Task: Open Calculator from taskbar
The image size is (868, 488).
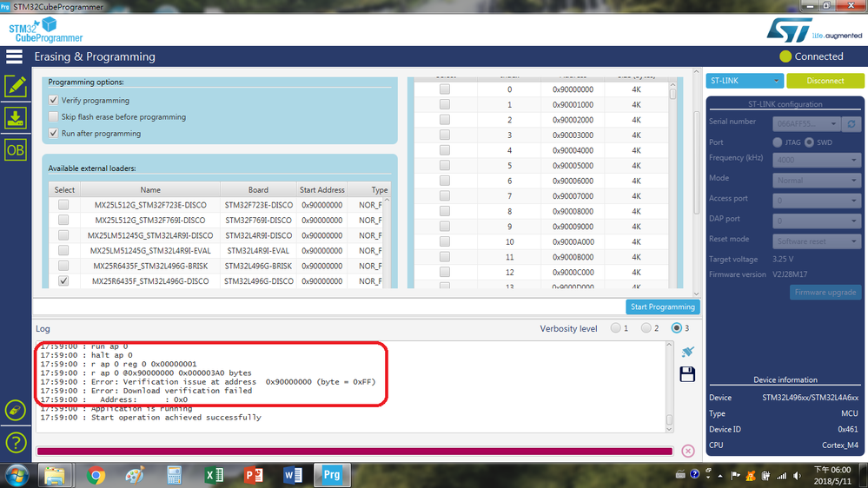Action: click(x=174, y=475)
